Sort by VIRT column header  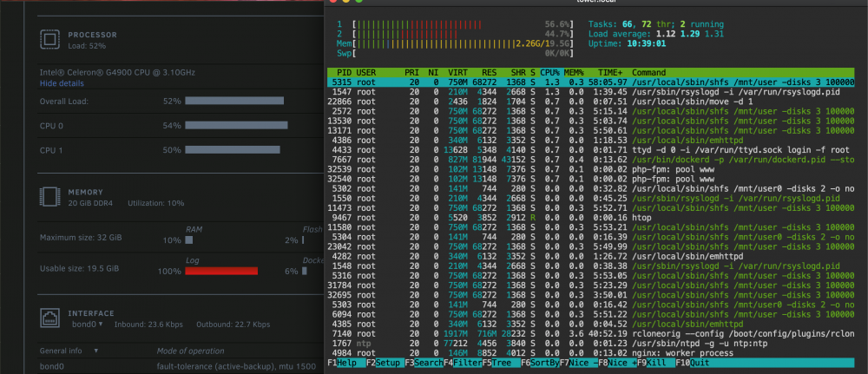[457, 73]
